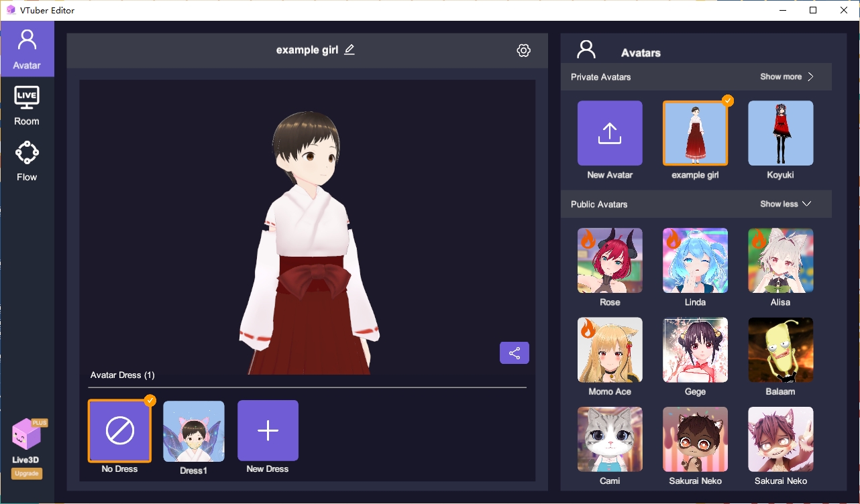
Task: Apply Dress1 to the avatar
Action: 193,431
